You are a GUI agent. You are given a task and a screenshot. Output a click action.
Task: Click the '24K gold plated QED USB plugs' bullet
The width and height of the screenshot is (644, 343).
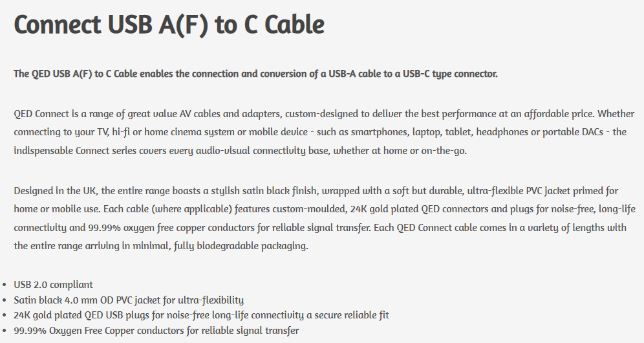(x=201, y=315)
